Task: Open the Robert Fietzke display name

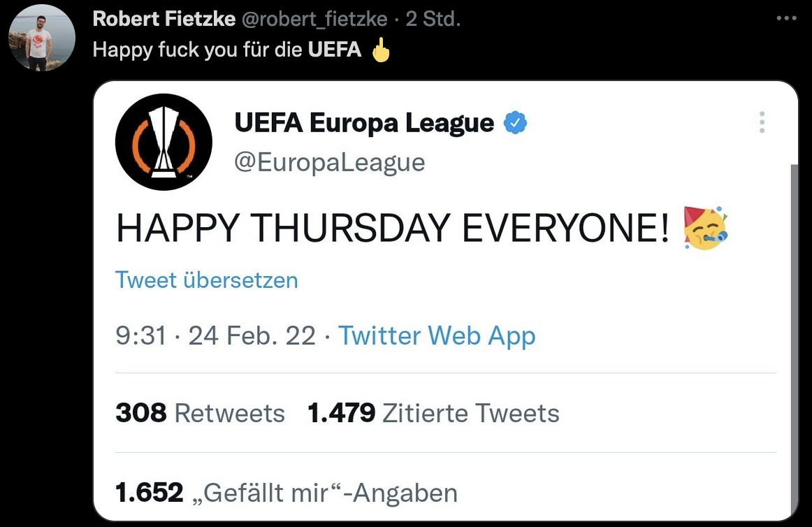Action: pyautogui.click(x=164, y=20)
